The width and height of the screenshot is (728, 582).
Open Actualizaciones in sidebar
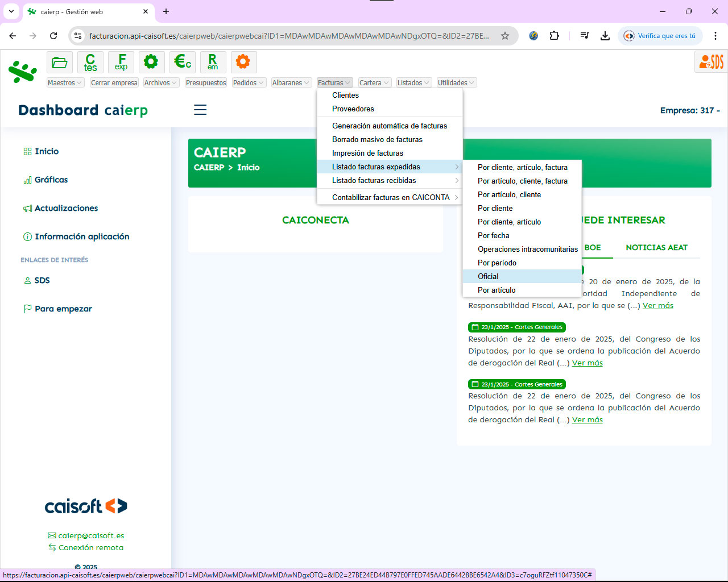click(60, 208)
